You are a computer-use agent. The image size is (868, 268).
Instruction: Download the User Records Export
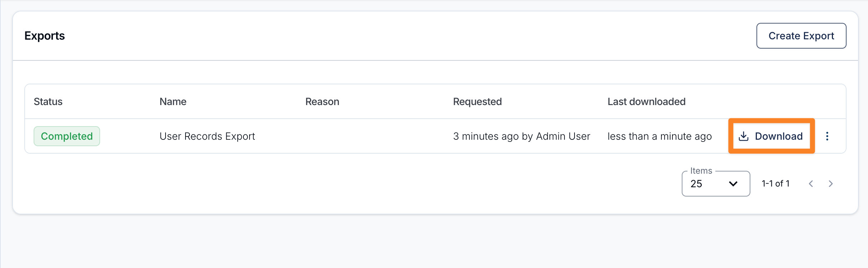[x=771, y=136]
